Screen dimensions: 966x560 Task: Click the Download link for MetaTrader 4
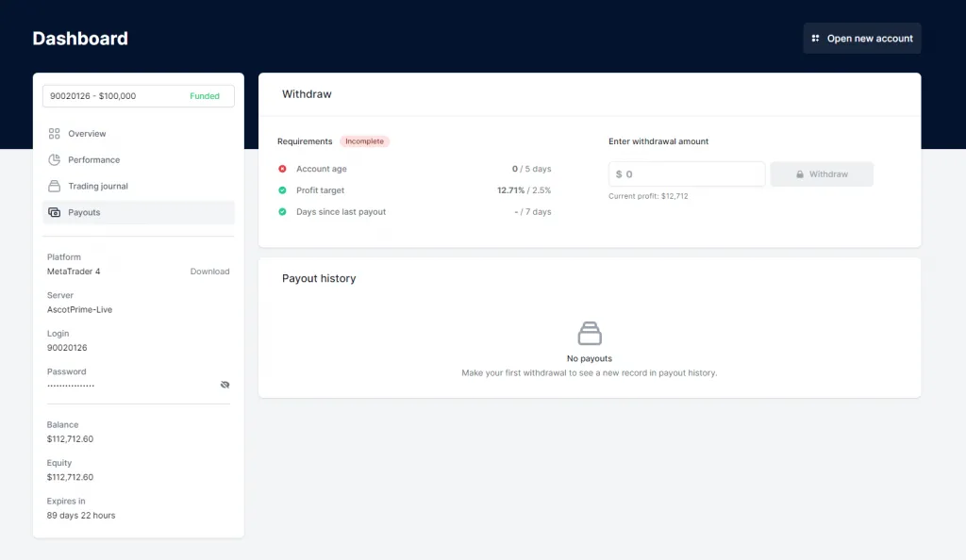(x=209, y=272)
